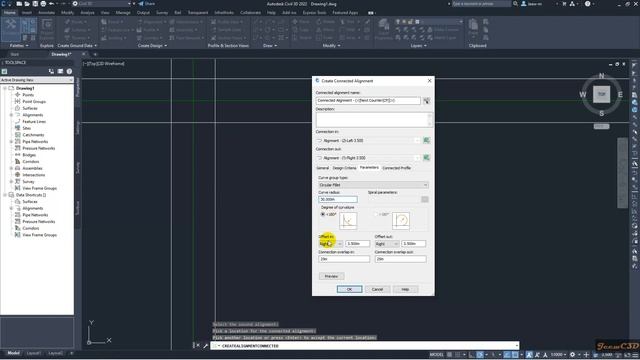Expand the Create Design panel dropdown

[152, 46]
